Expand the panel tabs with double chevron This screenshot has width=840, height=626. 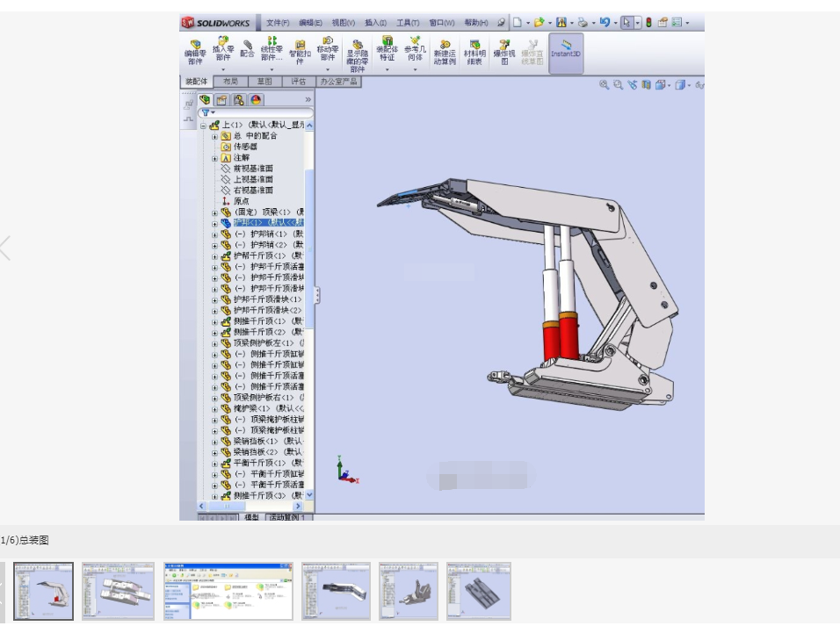(x=308, y=99)
